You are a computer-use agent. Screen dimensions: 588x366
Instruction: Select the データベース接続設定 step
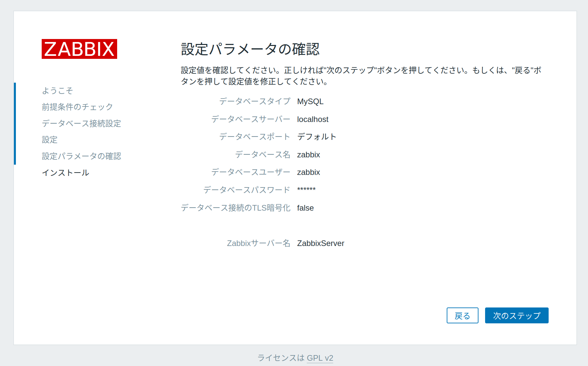pos(81,123)
